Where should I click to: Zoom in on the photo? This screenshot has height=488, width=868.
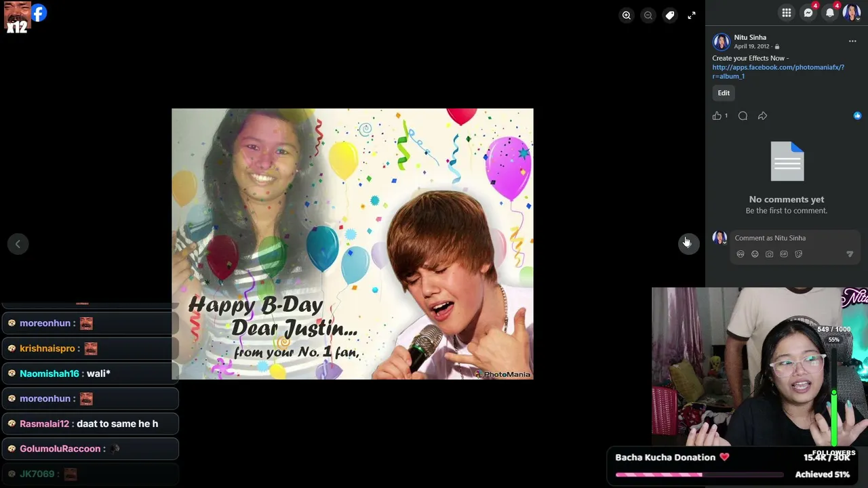pyautogui.click(x=627, y=15)
